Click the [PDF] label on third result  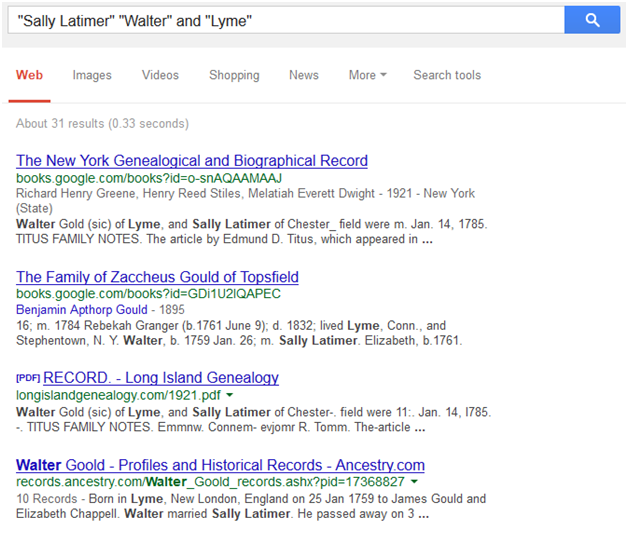click(x=28, y=378)
